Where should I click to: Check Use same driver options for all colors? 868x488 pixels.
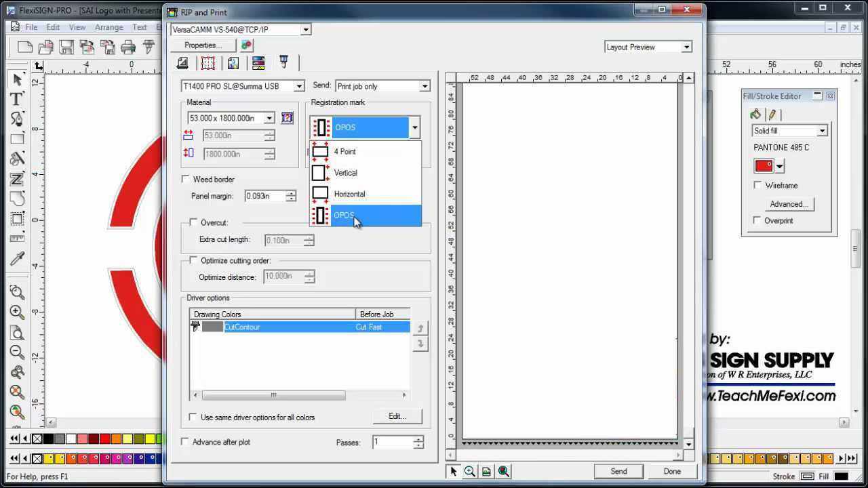click(193, 418)
